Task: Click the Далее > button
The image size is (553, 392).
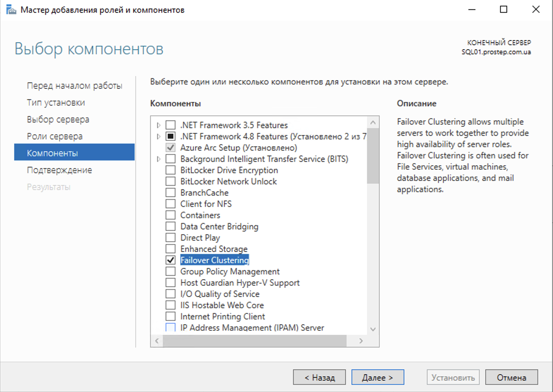Action: (378, 378)
